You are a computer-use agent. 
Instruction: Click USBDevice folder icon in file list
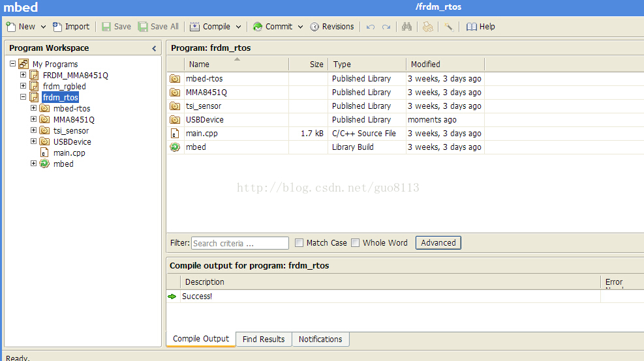coord(175,120)
